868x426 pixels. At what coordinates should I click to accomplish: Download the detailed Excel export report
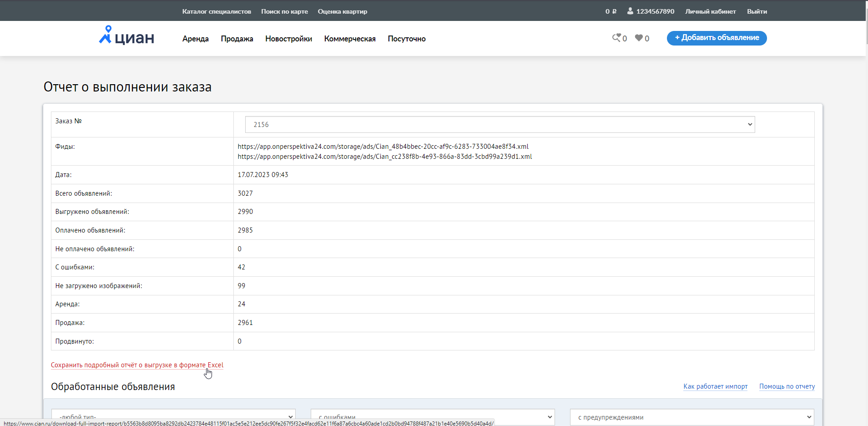(x=137, y=365)
